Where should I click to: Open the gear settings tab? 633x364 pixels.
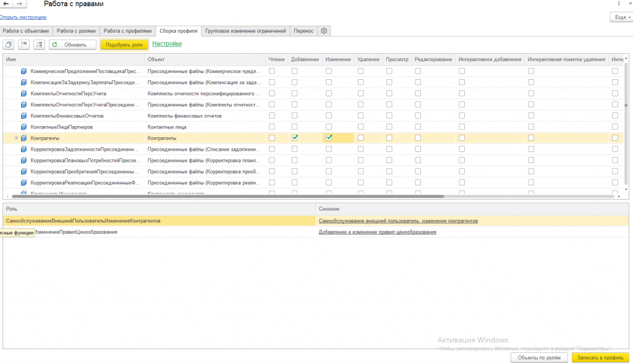(x=324, y=31)
